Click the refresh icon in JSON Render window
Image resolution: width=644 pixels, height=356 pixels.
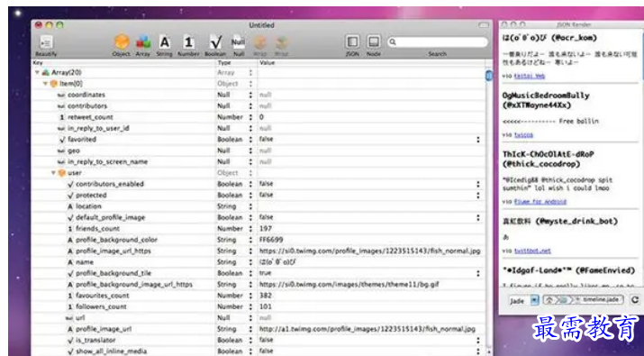(x=635, y=300)
